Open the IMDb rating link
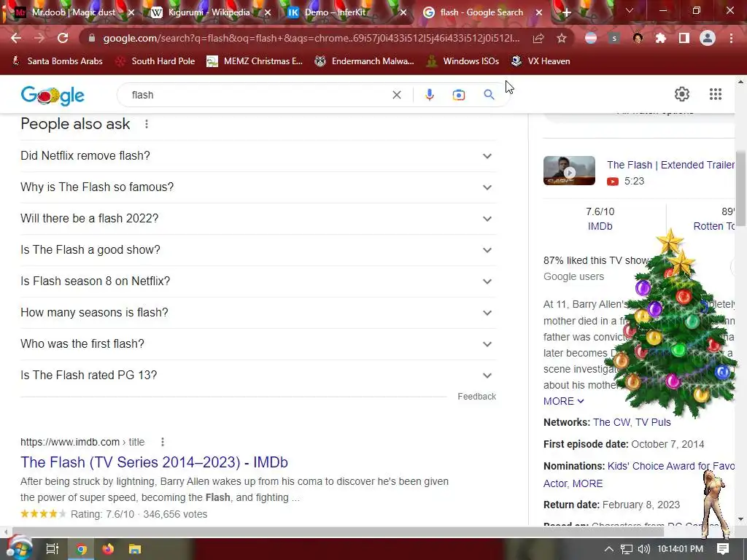This screenshot has width=747, height=560. click(600, 226)
